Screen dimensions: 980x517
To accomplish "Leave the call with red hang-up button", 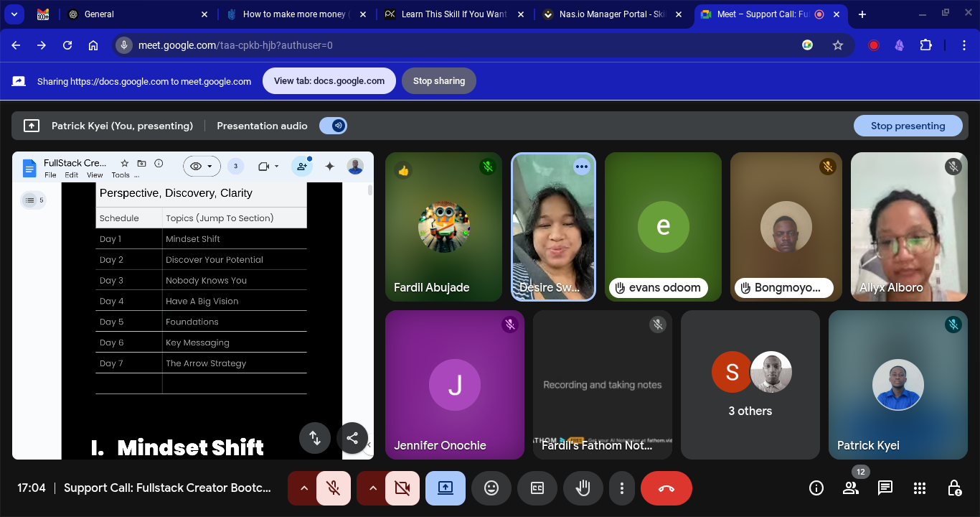I will pos(666,488).
